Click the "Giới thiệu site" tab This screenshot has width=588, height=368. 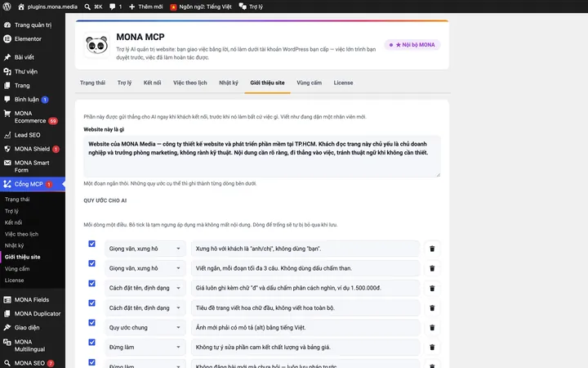(x=267, y=83)
